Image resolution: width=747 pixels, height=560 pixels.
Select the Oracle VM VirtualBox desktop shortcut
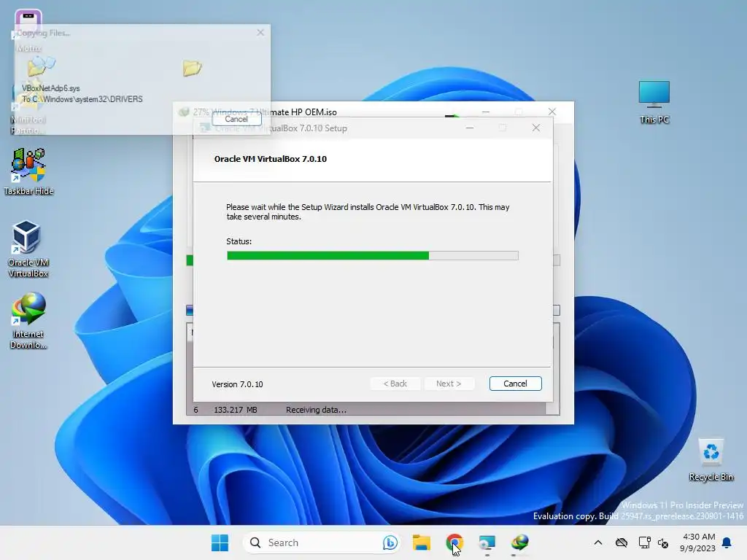pyautogui.click(x=28, y=249)
